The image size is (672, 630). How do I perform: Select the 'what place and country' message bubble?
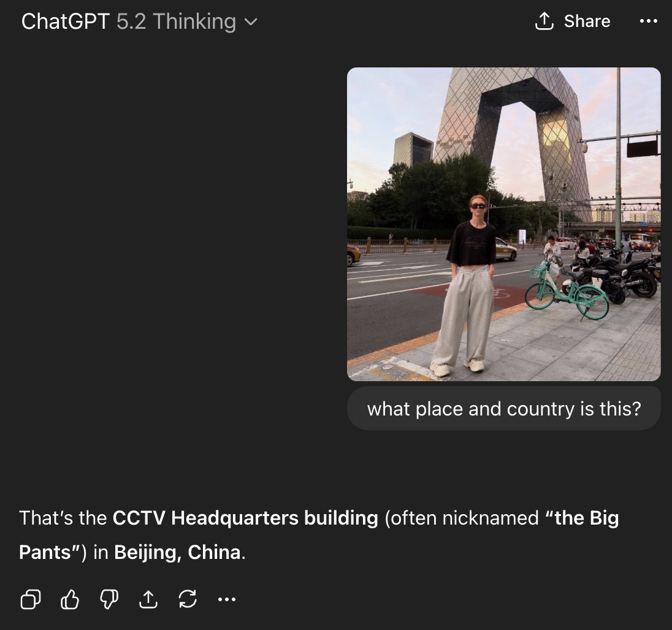click(x=503, y=409)
